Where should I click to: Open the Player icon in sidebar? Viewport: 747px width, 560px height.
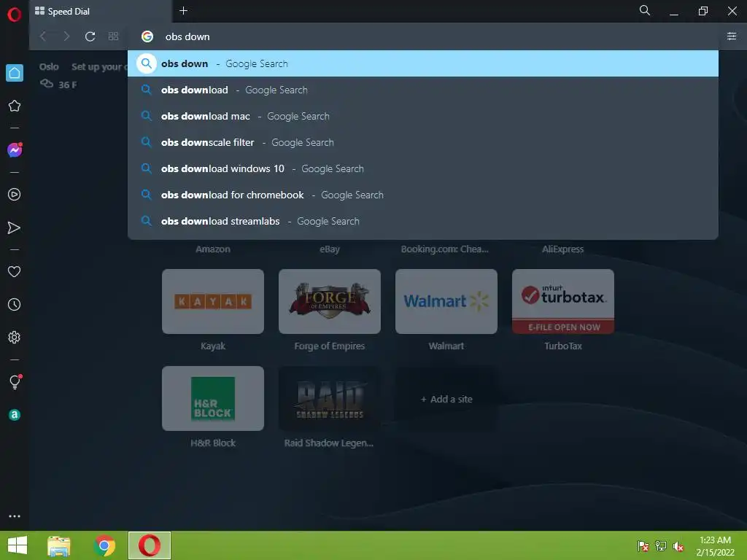(x=15, y=194)
